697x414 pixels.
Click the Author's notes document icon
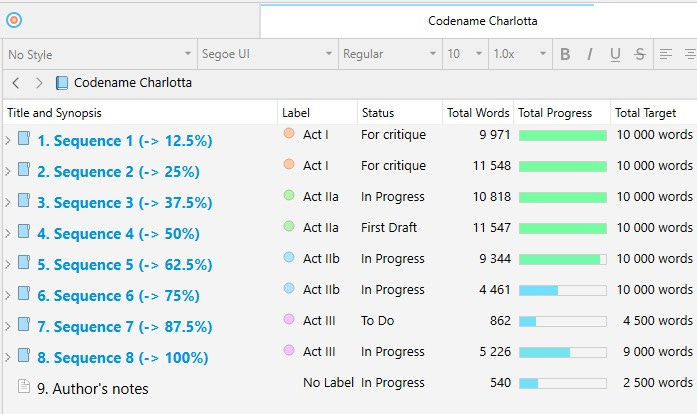24,386
